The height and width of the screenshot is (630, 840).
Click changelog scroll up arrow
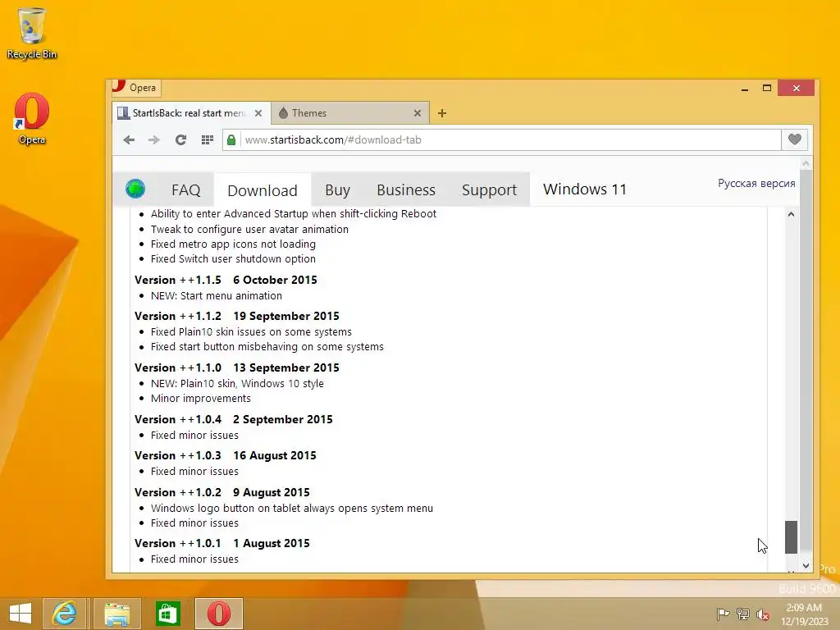point(792,214)
